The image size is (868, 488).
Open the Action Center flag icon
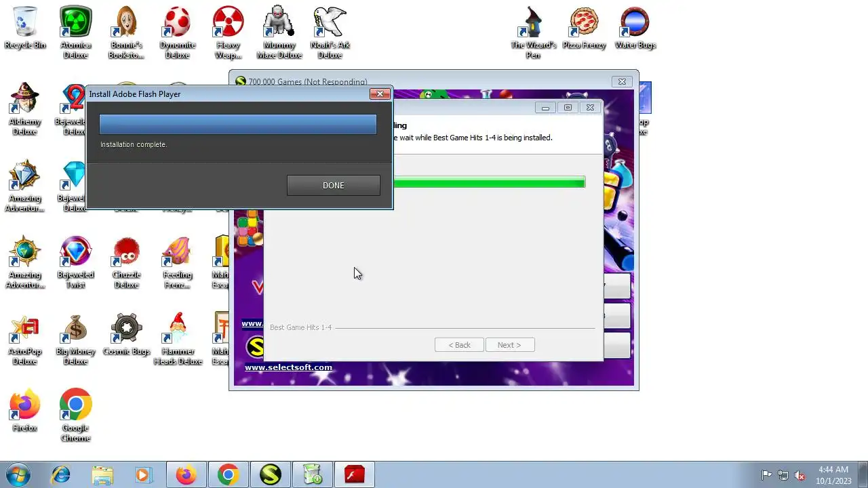(766, 475)
